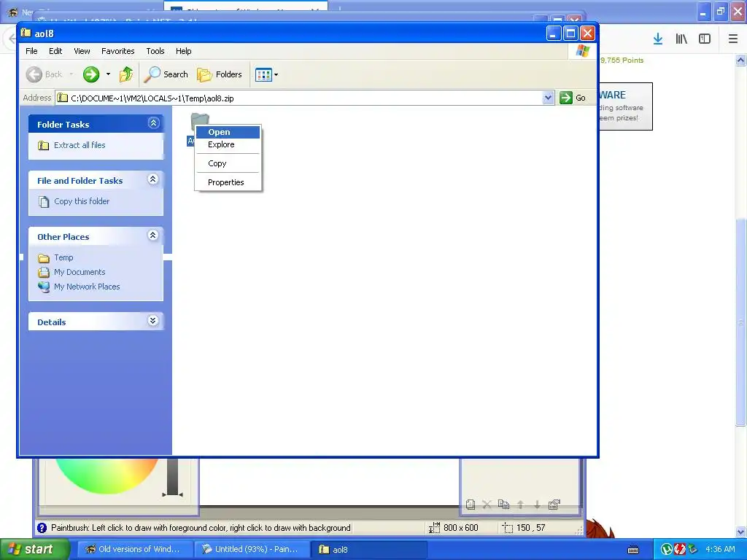Click Duplicate Layer icon in Paint.NET
The height and width of the screenshot is (560, 747).
click(x=503, y=505)
